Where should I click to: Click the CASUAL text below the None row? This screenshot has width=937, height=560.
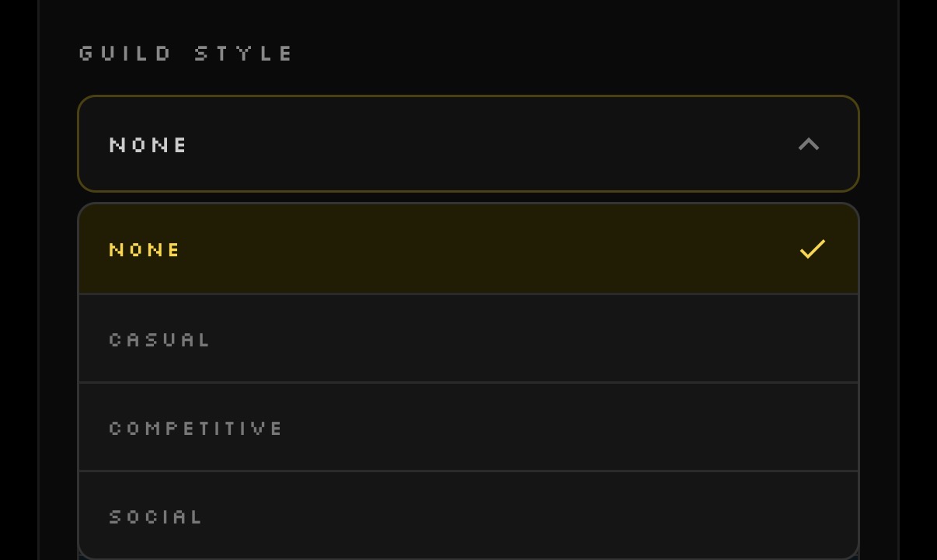coord(159,339)
